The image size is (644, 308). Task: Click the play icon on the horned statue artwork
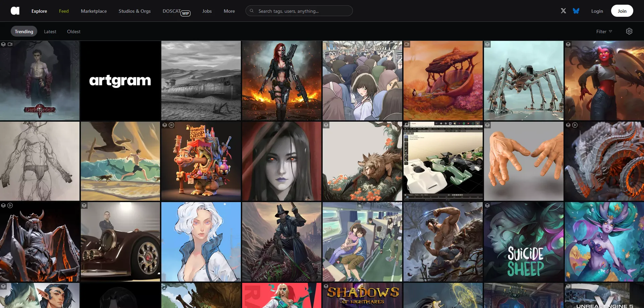(10, 206)
